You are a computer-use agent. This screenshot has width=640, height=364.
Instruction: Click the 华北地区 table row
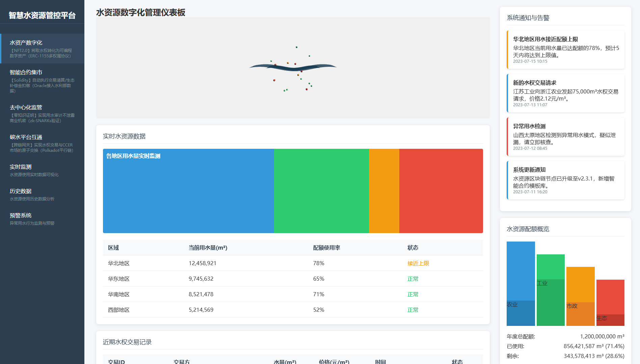[x=293, y=263]
